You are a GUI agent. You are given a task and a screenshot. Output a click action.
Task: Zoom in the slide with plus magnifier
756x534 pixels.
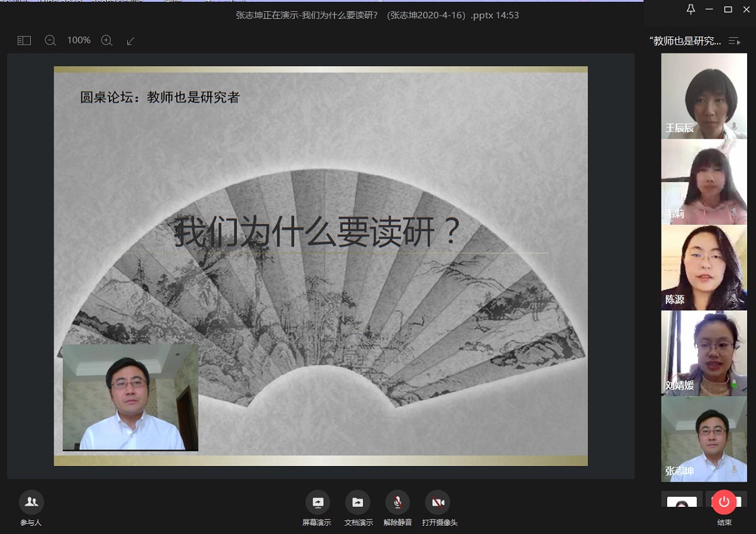click(x=106, y=40)
